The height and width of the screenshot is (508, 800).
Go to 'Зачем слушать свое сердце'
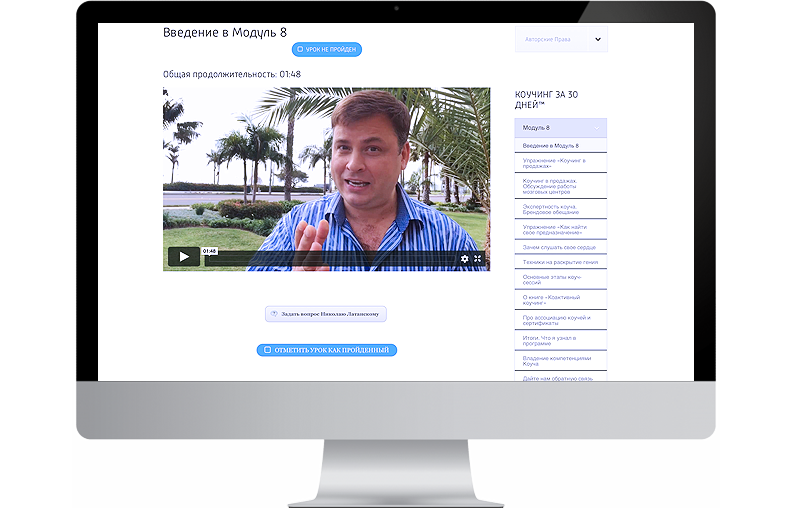point(560,246)
